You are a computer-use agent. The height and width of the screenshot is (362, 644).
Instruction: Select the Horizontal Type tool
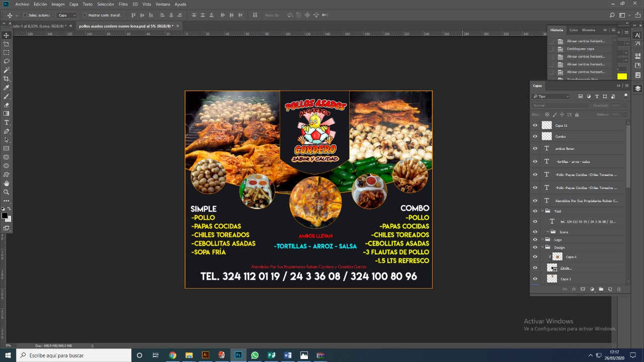(x=7, y=123)
